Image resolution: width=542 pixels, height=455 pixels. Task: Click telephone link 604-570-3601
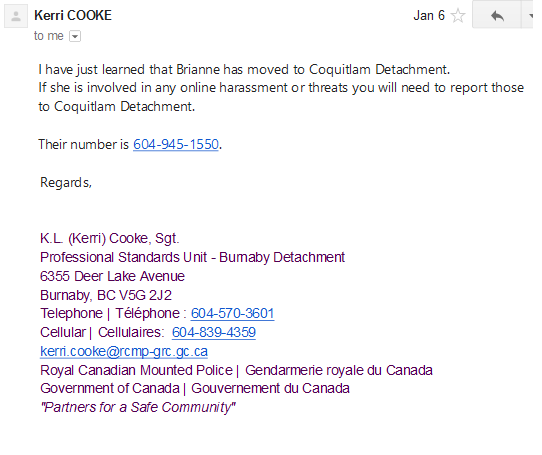click(232, 314)
